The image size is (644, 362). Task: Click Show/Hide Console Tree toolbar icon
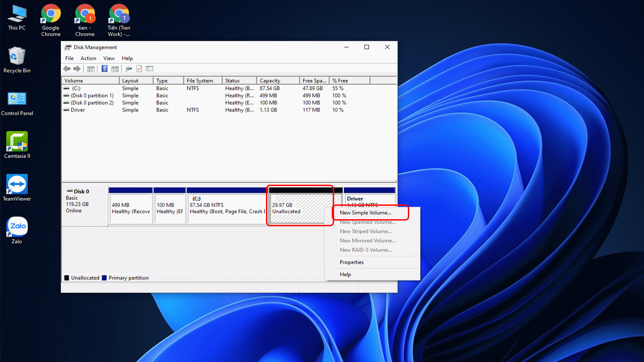[91, 69]
